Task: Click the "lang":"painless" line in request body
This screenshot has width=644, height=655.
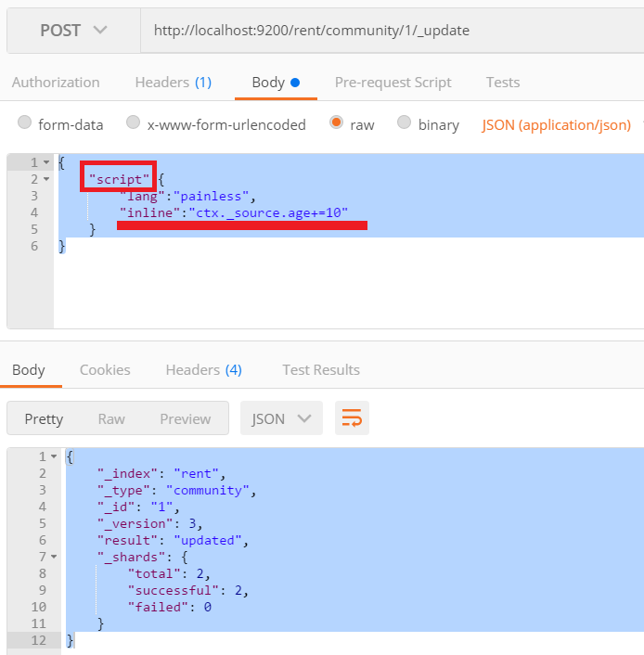Action: point(187,196)
